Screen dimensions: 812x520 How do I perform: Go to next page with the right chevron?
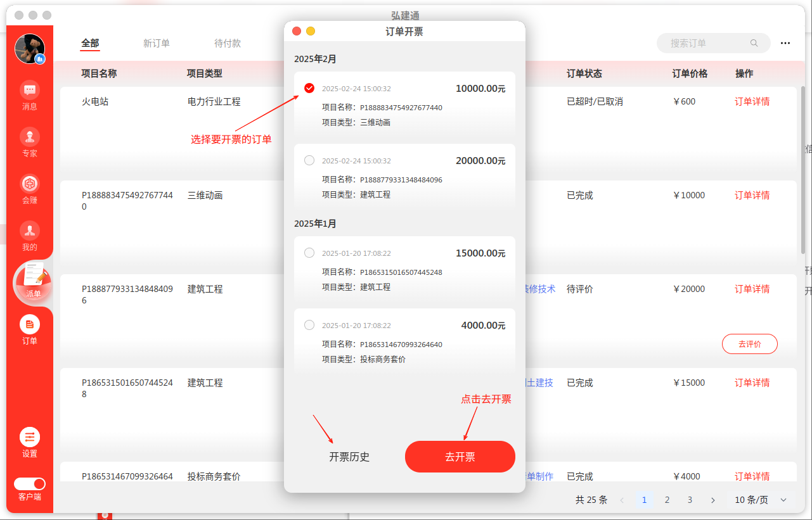[713, 500]
